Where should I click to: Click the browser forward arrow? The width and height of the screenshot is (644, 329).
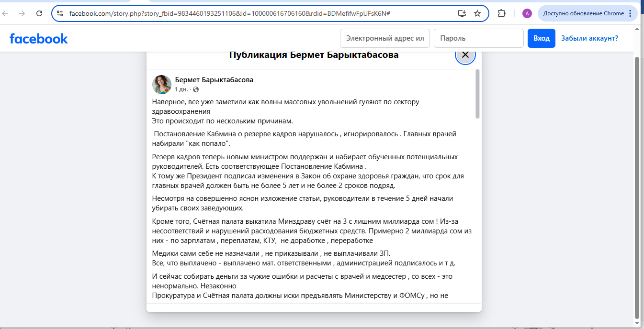(x=22, y=13)
